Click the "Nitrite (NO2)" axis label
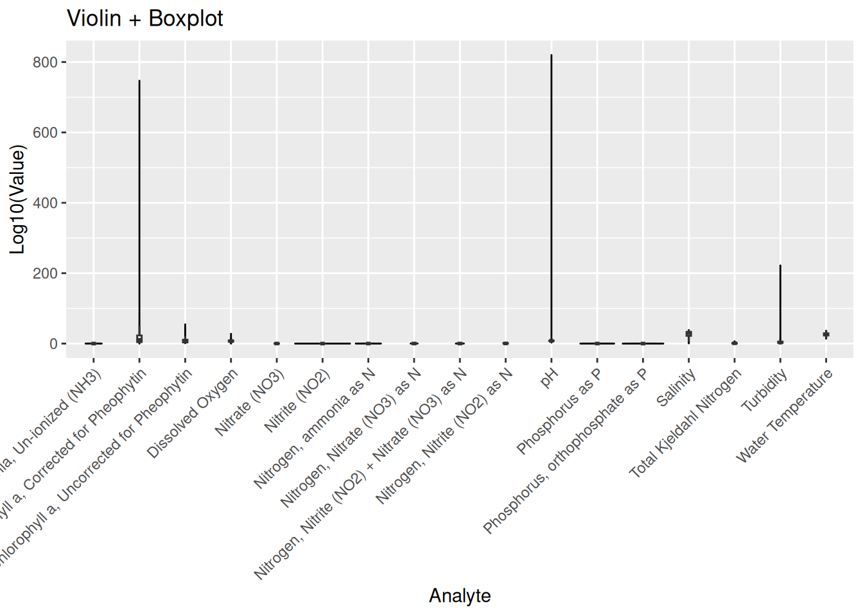This screenshot has height=616, width=863. pyautogui.click(x=297, y=402)
